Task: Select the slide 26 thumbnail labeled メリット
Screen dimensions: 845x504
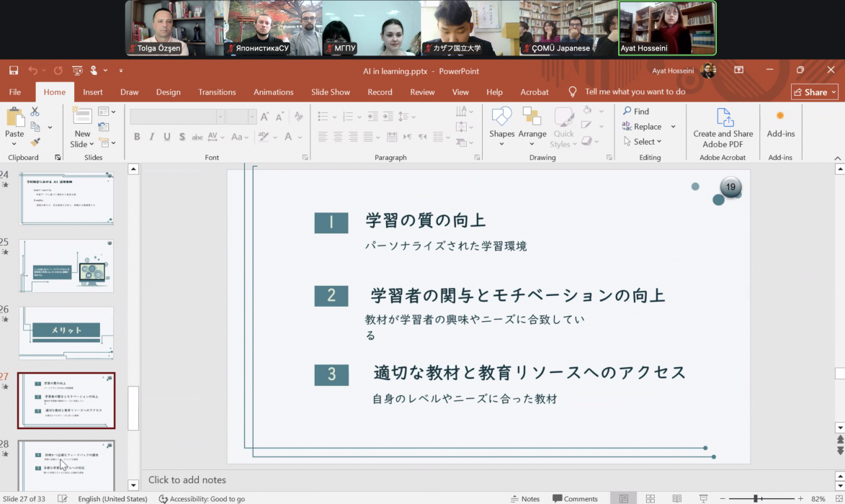Action: click(66, 333)
